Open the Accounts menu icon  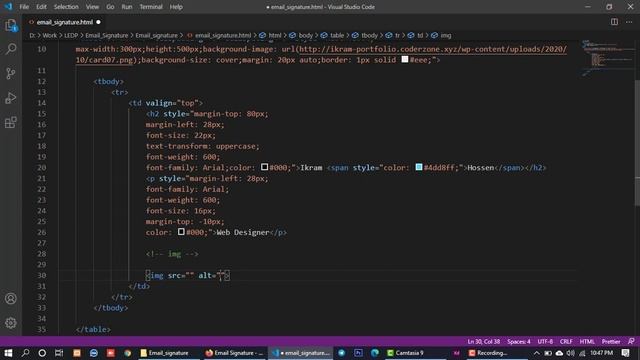(x=11, y=298)
